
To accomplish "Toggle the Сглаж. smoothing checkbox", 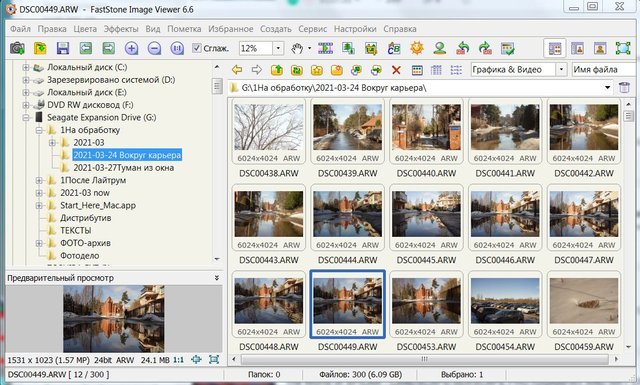I will (197, 48).
